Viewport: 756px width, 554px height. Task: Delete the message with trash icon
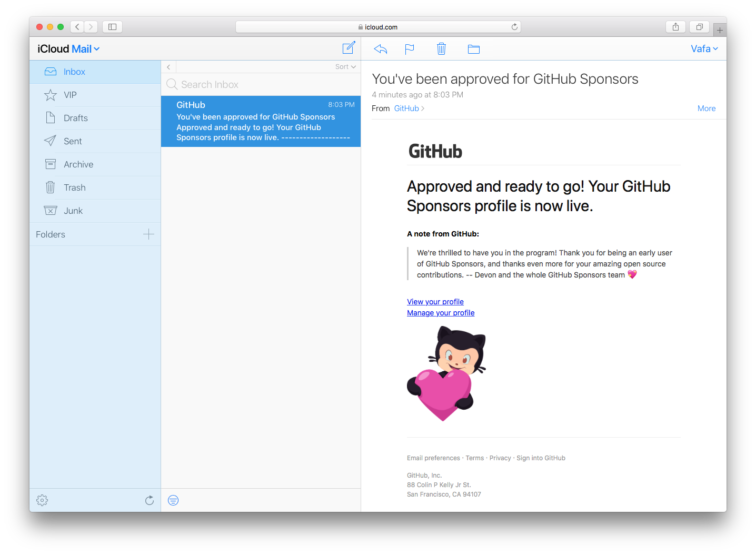(441, 49)
